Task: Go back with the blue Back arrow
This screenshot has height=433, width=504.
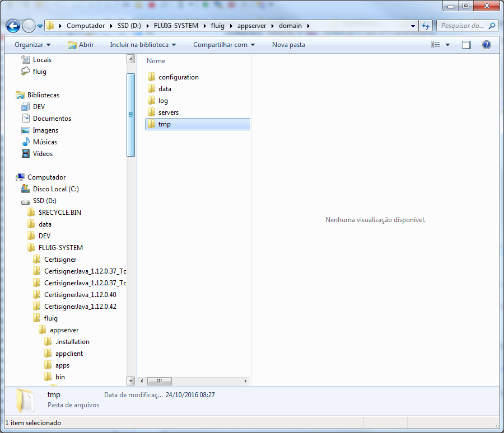Action: [13, 26]
